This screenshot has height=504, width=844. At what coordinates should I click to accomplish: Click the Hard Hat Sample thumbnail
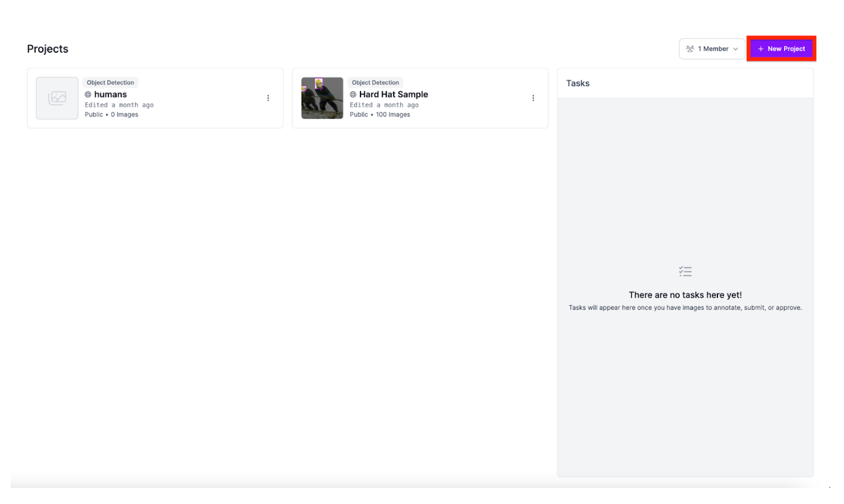[322, 98]
